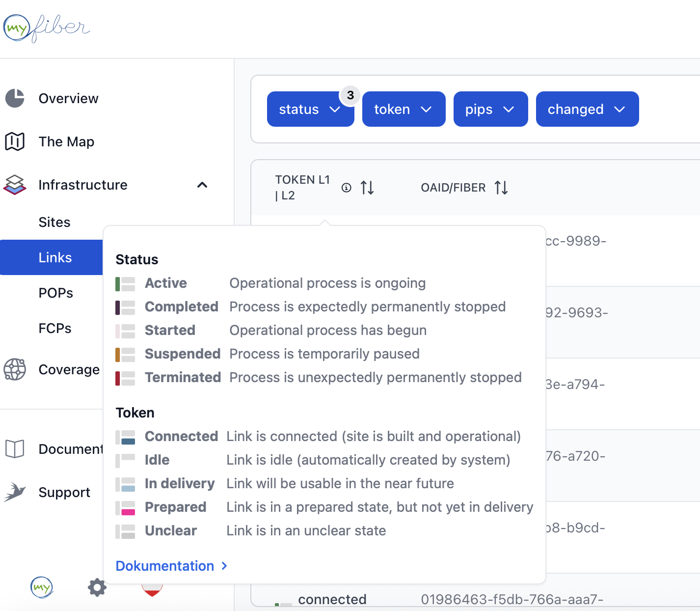Click the info icon next to TOKEN L1 | L2
This screenshot has width=700, height=611.
click(x=347, y=188)
